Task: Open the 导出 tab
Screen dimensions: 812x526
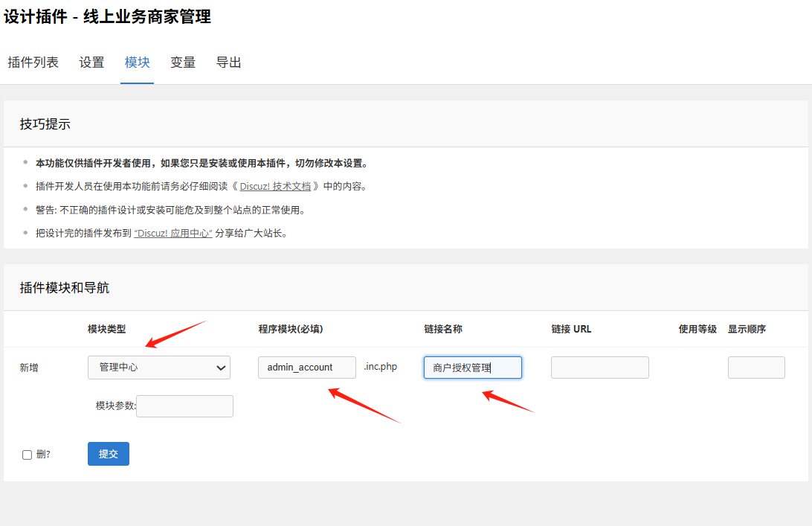Action: point(228,62)
